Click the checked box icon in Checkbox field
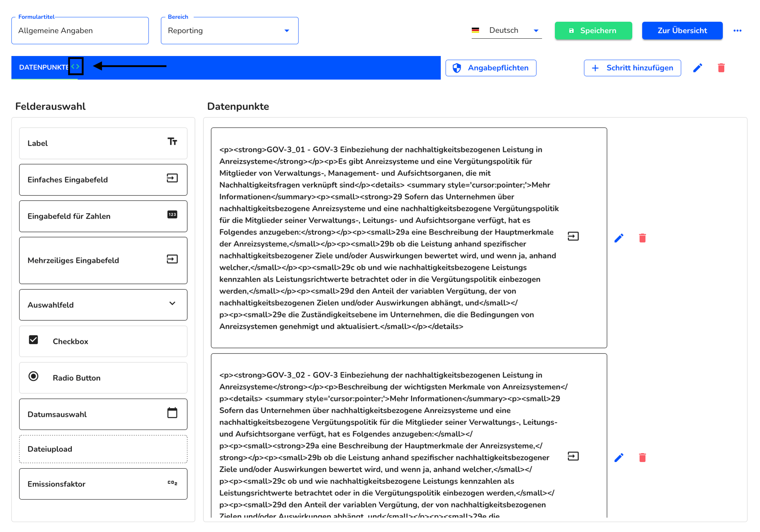Image resolution: width=760 pixels, height=532 pixels. tap(34, 340)
